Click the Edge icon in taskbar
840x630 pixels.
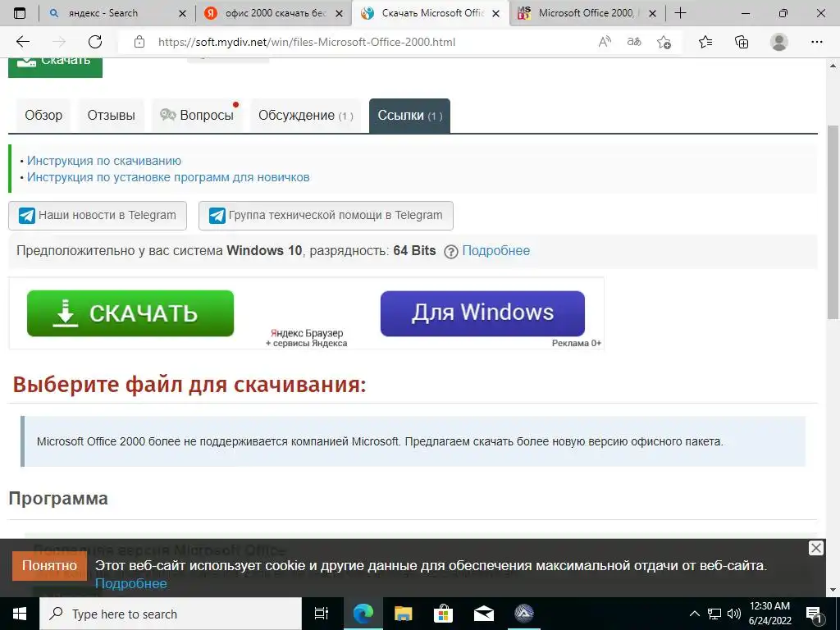(x=363, y=614)
